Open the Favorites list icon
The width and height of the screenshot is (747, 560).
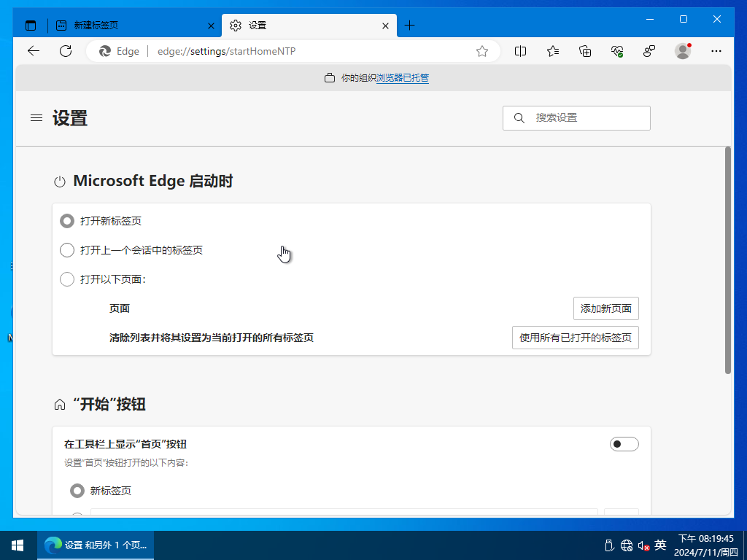(553, 51)
